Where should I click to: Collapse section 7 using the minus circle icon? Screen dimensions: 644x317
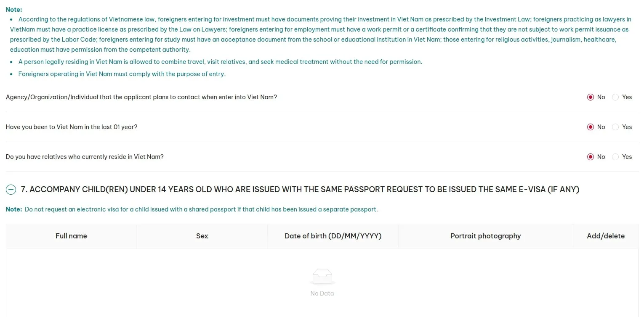(11, 190)
